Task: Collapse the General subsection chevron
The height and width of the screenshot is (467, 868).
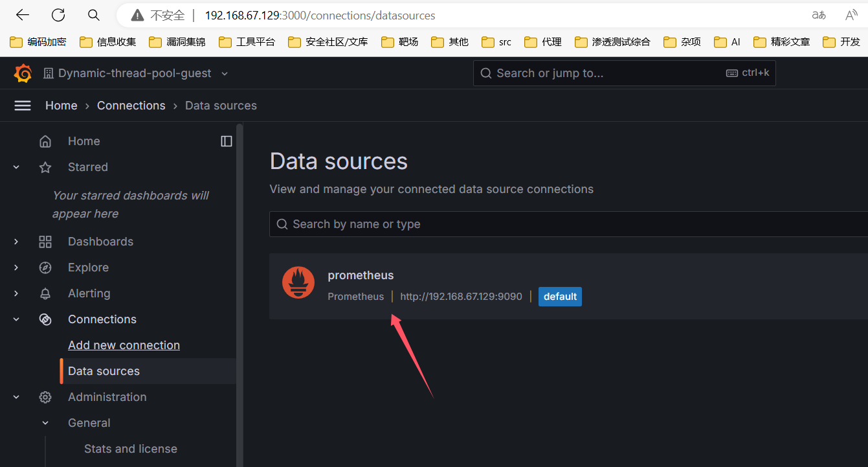Action: pos(45,423)
